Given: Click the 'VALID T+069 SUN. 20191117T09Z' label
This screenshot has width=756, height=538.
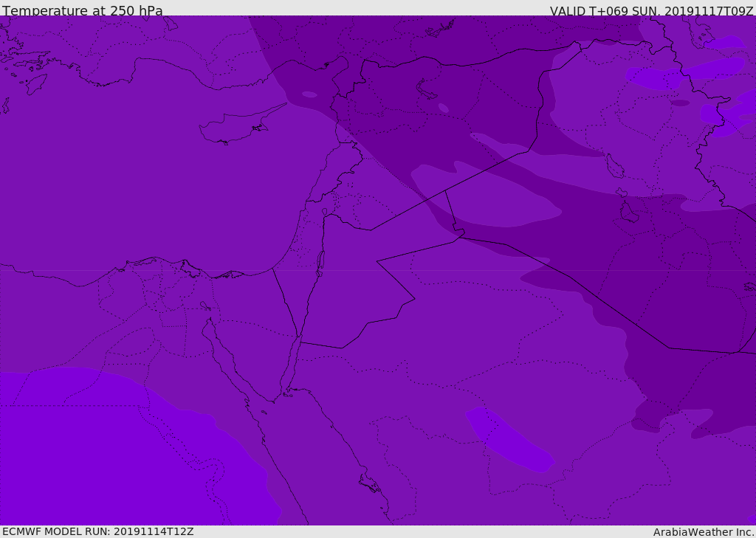Looking at the screenshot, I should [651, 10].
